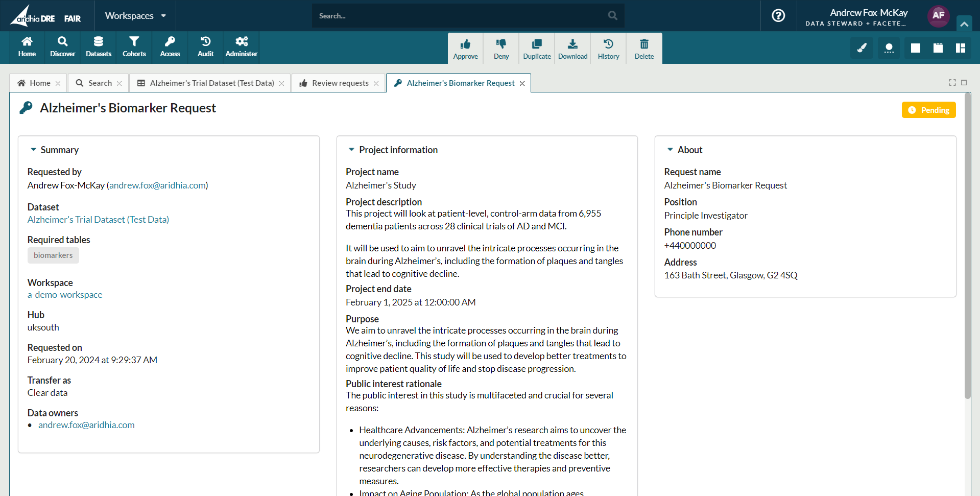Screen dimensions: 980x496
Task: Toggle fullscreen view of tab panel
Action: (952, 83)
